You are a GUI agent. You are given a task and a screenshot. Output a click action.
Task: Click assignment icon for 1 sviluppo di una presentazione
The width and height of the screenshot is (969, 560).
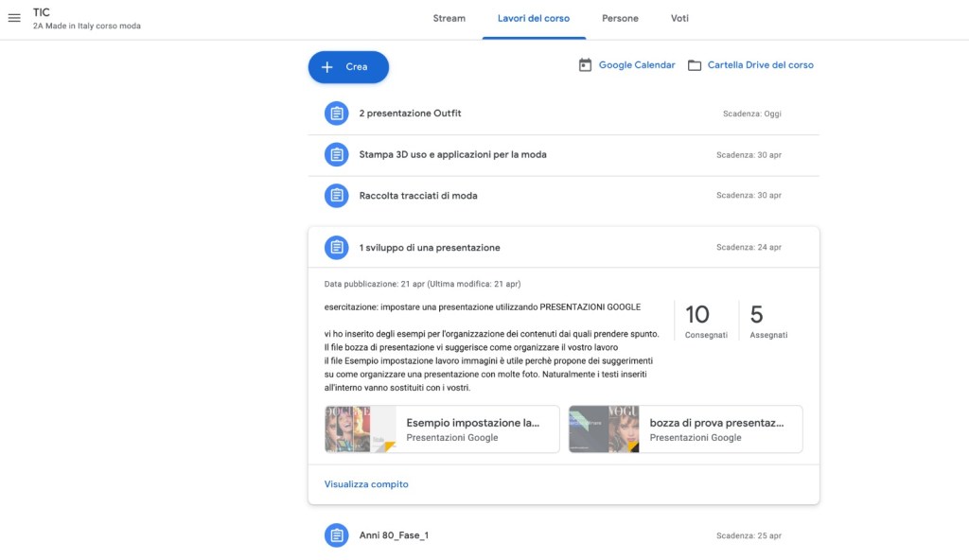click(x=336, y=248)
